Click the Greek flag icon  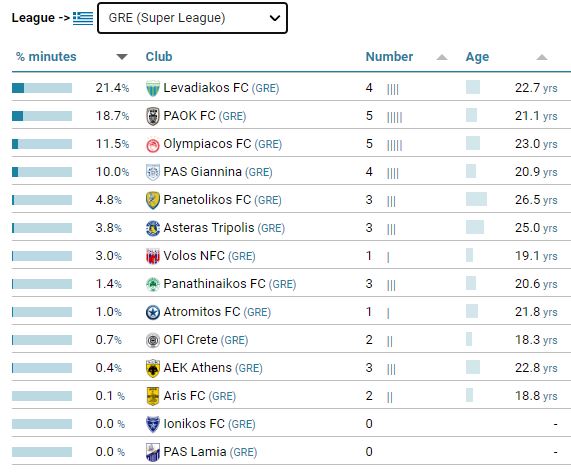[83, 18]
